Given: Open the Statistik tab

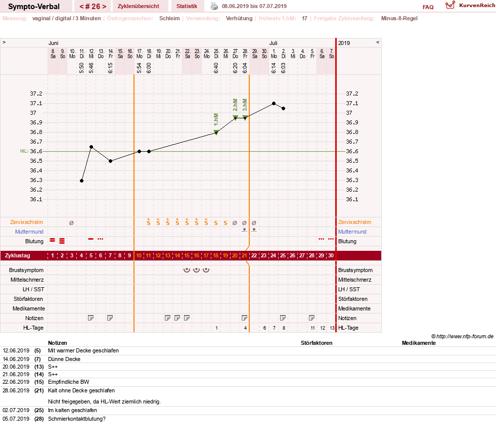Looking at the screenshot, I should 187,6.
